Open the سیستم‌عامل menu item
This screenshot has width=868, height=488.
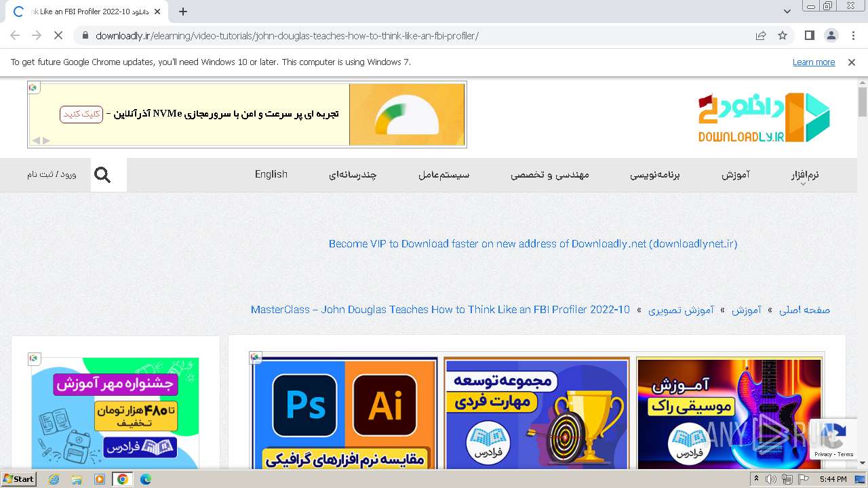coord(443,174)
